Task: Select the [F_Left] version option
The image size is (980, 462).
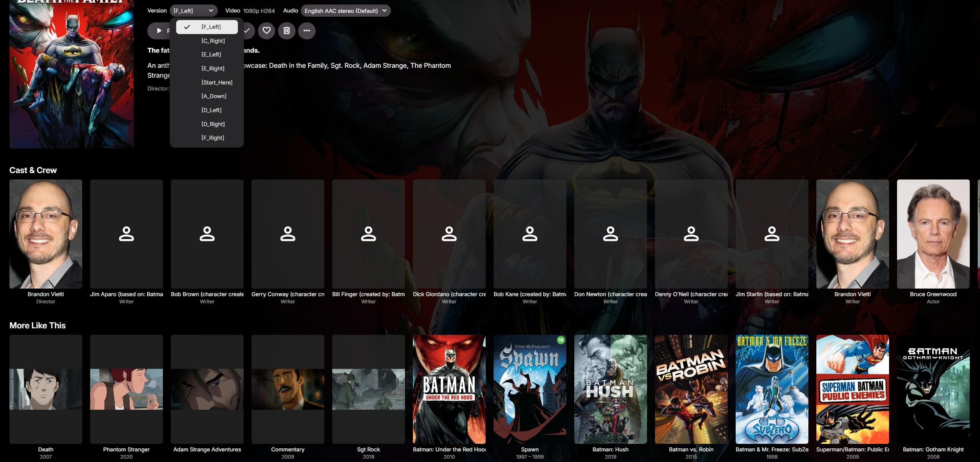Action: click(x=207, y=27)
